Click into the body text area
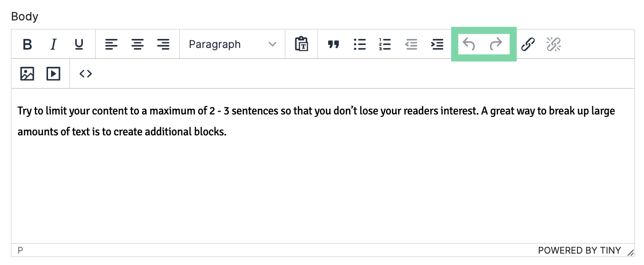 [x=323, y=166]
